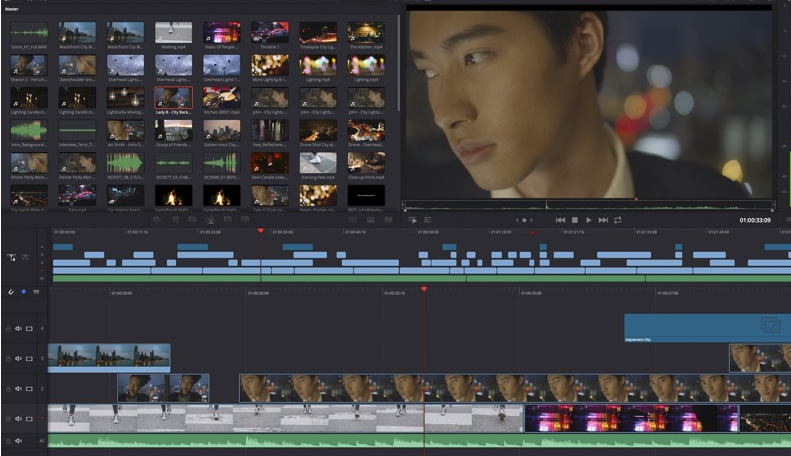This screenshot has width=791, height=456.
Task: Click the title text tool icon
Action: click(11, 257)
